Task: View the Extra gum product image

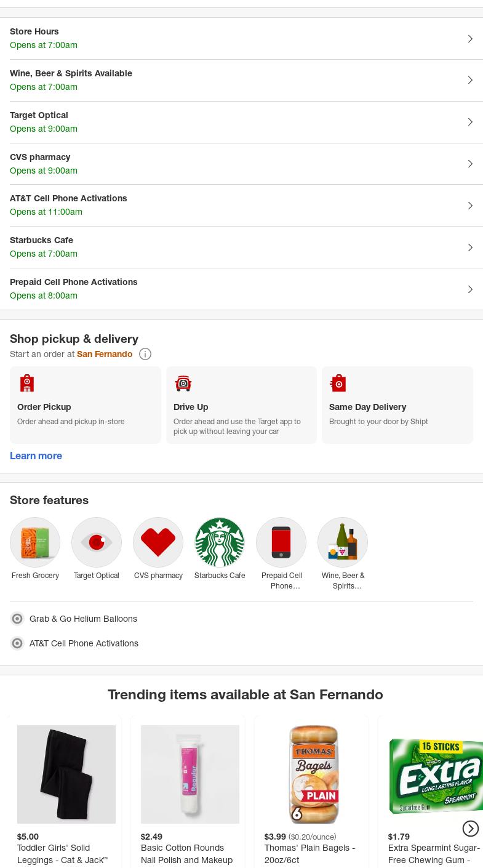Action: [x=436, y=774]
